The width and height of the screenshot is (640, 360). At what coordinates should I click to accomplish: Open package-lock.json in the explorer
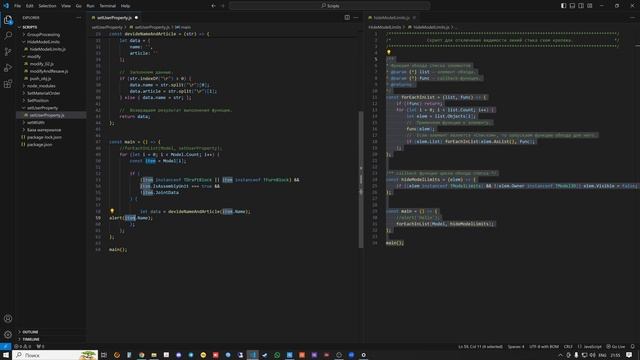[44, 137]
